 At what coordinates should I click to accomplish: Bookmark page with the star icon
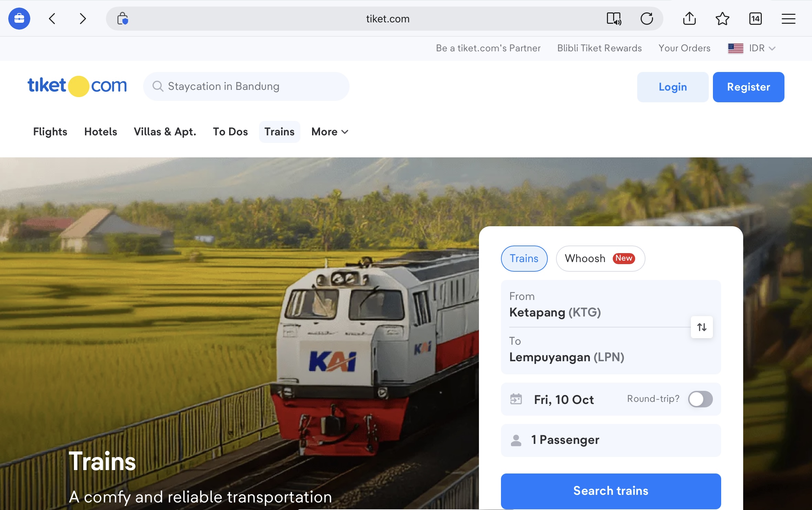click(722, 19)
